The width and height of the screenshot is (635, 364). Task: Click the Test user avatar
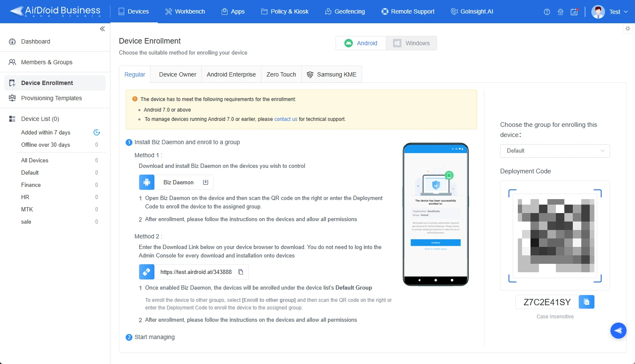[x=598, y=12]
